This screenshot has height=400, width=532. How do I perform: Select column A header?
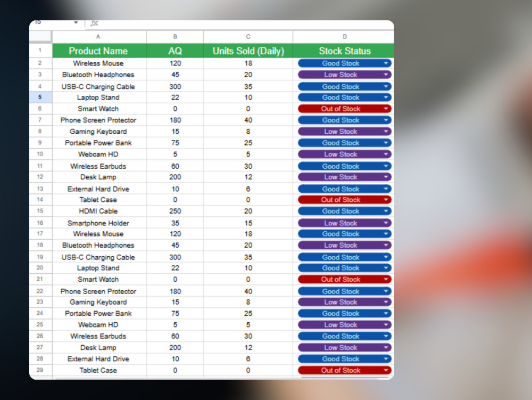99,37
